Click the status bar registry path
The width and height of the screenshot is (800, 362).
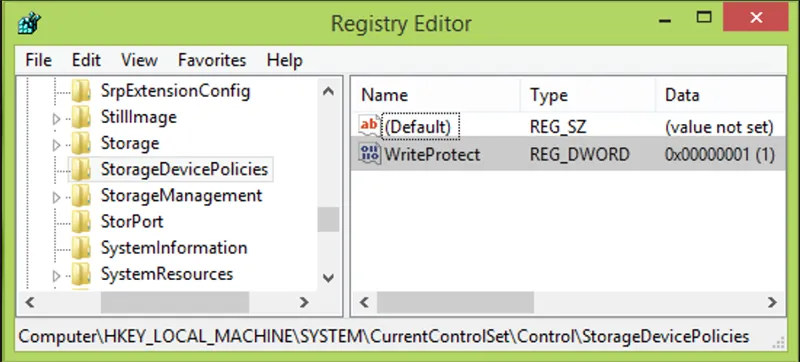tap(384, 337)
